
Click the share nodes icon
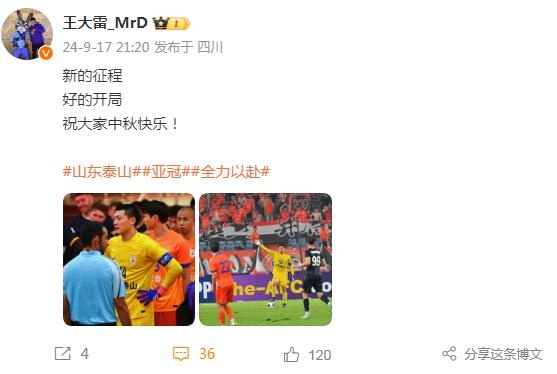pos(449,354)
